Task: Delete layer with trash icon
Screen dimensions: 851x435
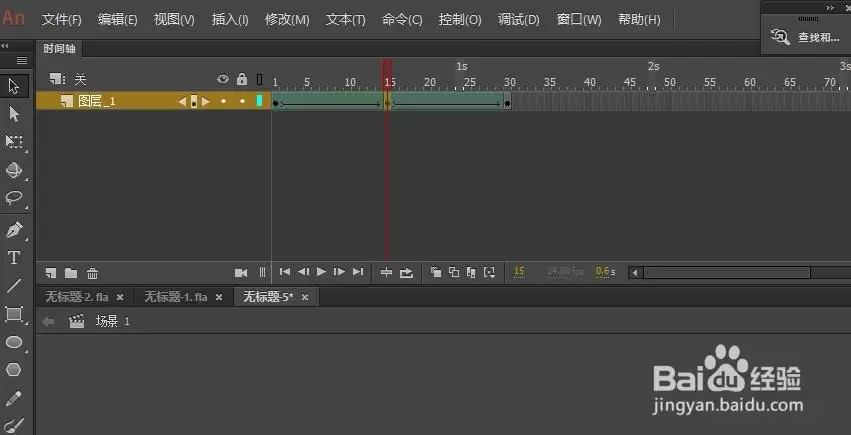Action: coord(93,273)
